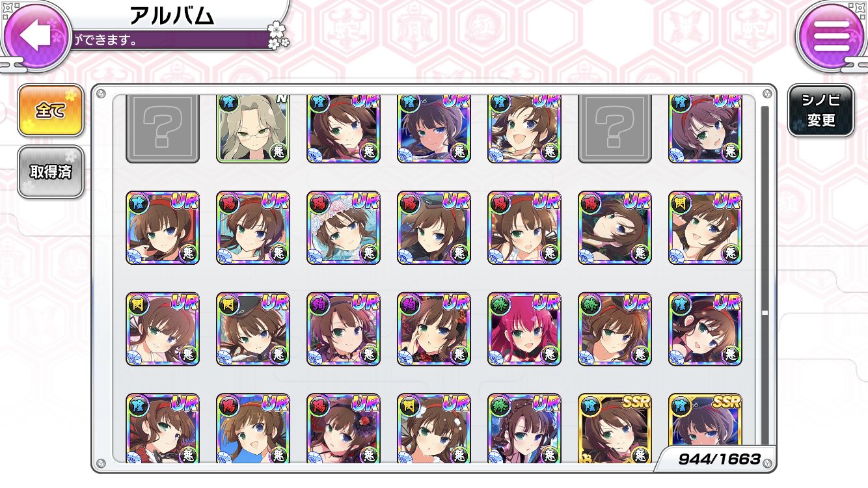This screenshot has height=488, width=868.
Task: Click the シノビ変更 button
Action: pyautogui.click(x=821, y=111)
